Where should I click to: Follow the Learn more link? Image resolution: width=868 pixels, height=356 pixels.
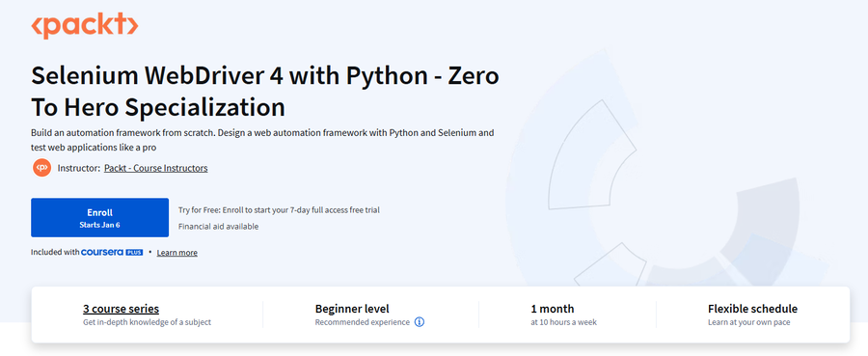[x=177, y=253]
